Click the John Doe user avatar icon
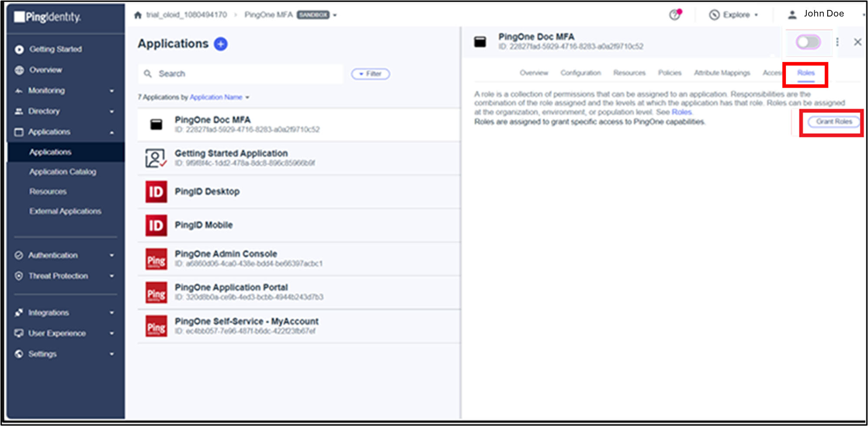The height and width of the screenshot is (426, 868). pyautogui.click(x=792, y=15)
